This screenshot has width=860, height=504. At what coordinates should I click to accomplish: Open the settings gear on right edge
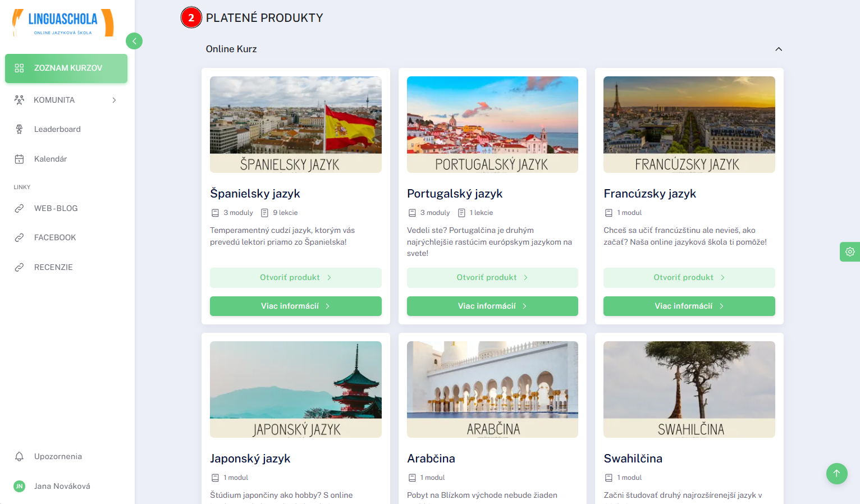850,252
